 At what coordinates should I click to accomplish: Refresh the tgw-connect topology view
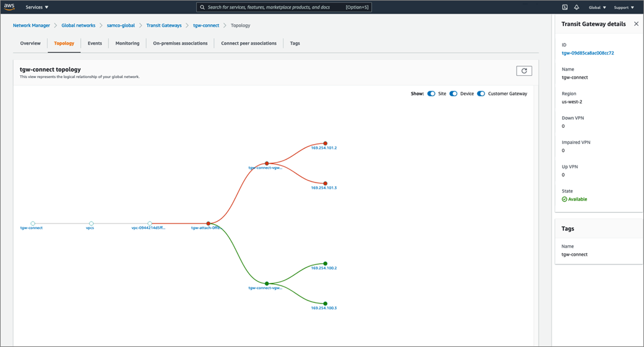tap(524, 71)
